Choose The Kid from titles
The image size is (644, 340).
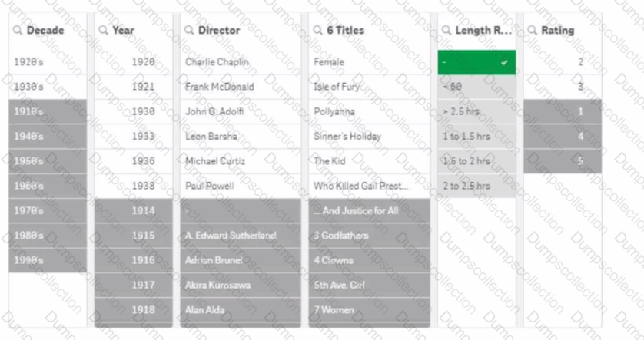point(369,161)
